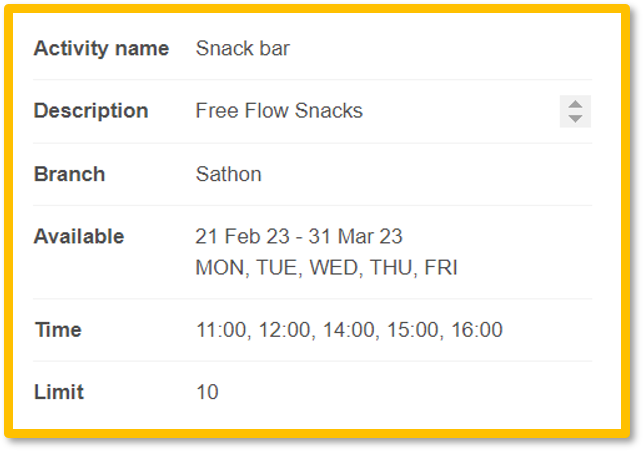Image resolution: width=643 pixels, height=451 pixels.
Task: Click the Free Flow Snacks description text
Action: 279,111
